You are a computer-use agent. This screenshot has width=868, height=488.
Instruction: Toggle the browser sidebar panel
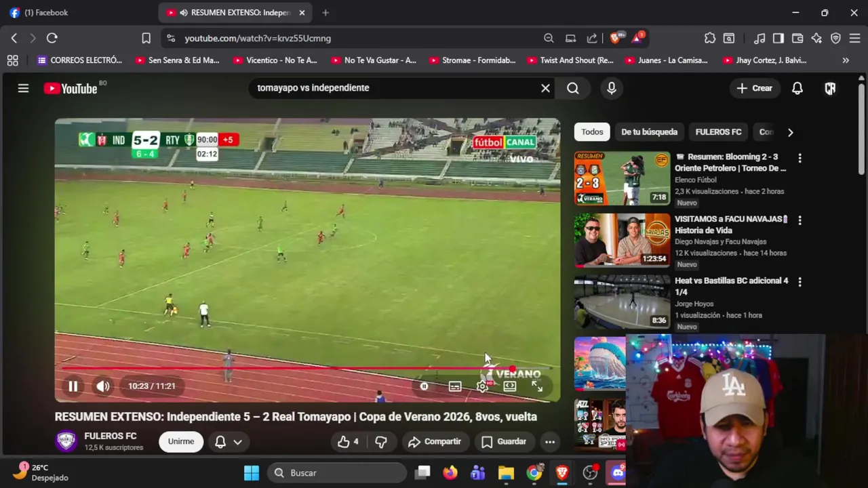click(778, 39)
